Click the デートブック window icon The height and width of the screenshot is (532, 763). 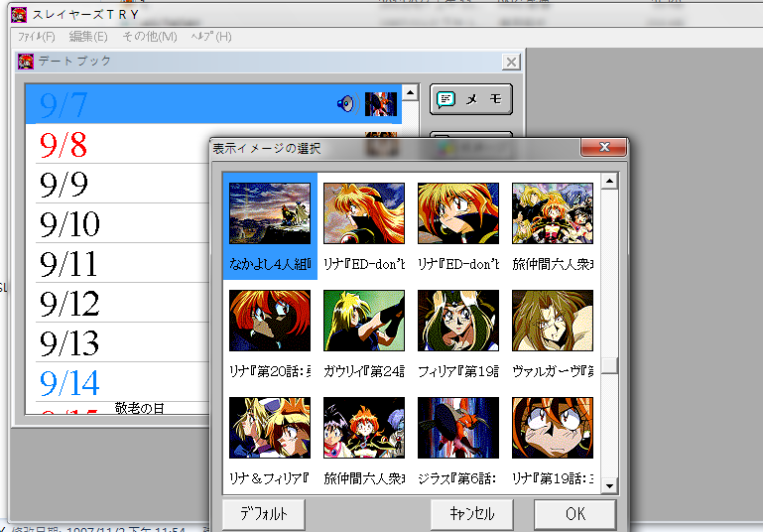(26, 62)
